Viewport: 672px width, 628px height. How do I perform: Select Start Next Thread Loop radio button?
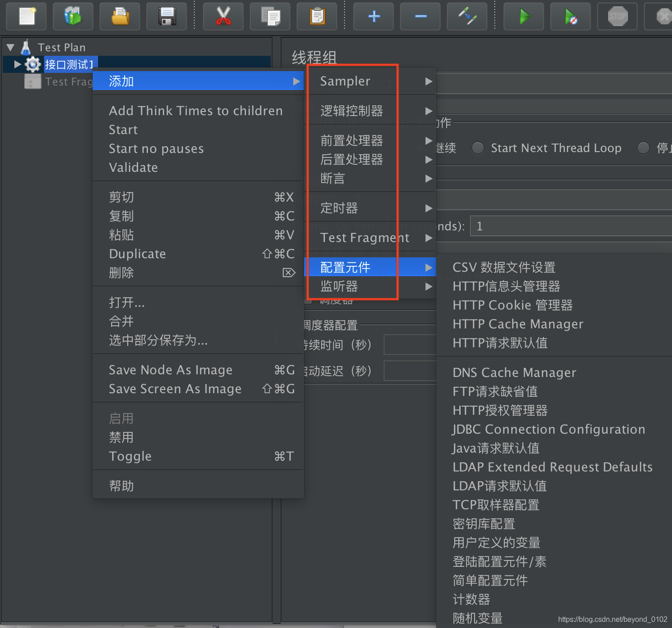[x=478, y=148]
